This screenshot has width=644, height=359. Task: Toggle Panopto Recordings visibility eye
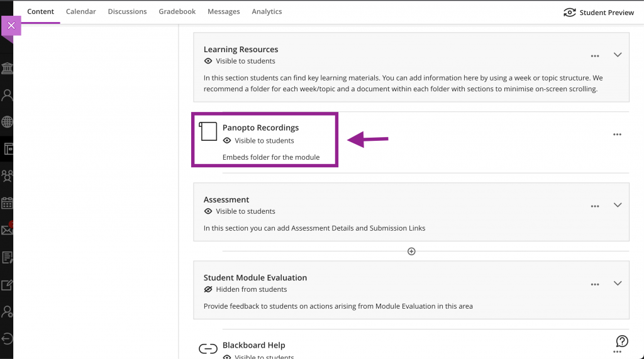point(226,140)
